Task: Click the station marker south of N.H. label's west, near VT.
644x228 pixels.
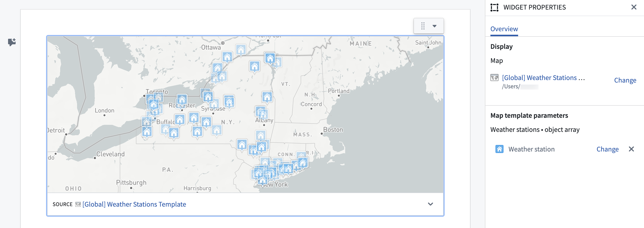Action: pos(267,97)
